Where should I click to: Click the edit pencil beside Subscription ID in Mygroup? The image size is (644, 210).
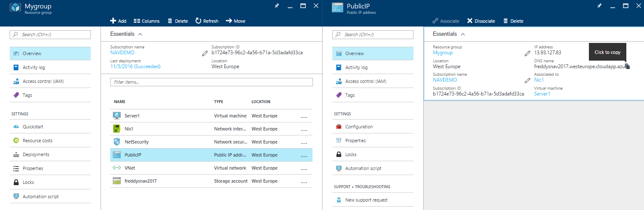(x=205, y=53)
